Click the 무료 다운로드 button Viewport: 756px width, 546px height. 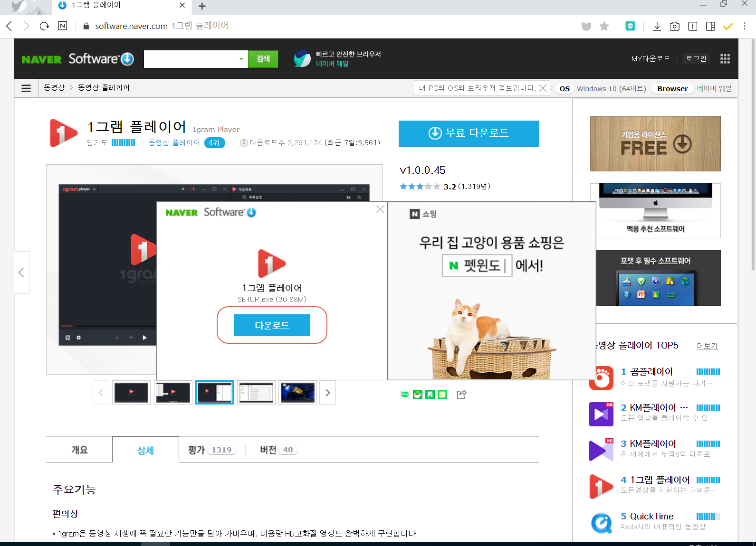click(469, 133)
